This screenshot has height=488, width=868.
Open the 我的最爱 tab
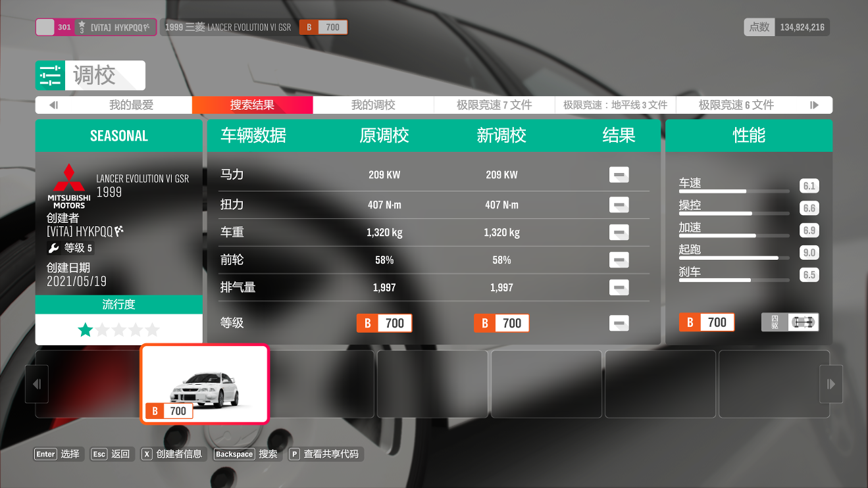(x=131, y=105)
